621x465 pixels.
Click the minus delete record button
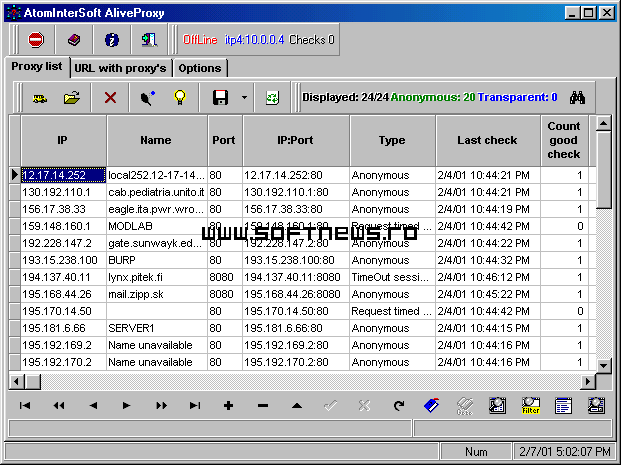point(263,406)
